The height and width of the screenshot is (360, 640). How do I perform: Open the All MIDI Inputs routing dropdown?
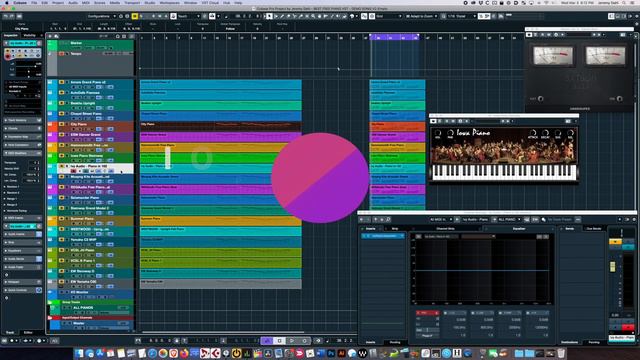click(x=440, y=220)
